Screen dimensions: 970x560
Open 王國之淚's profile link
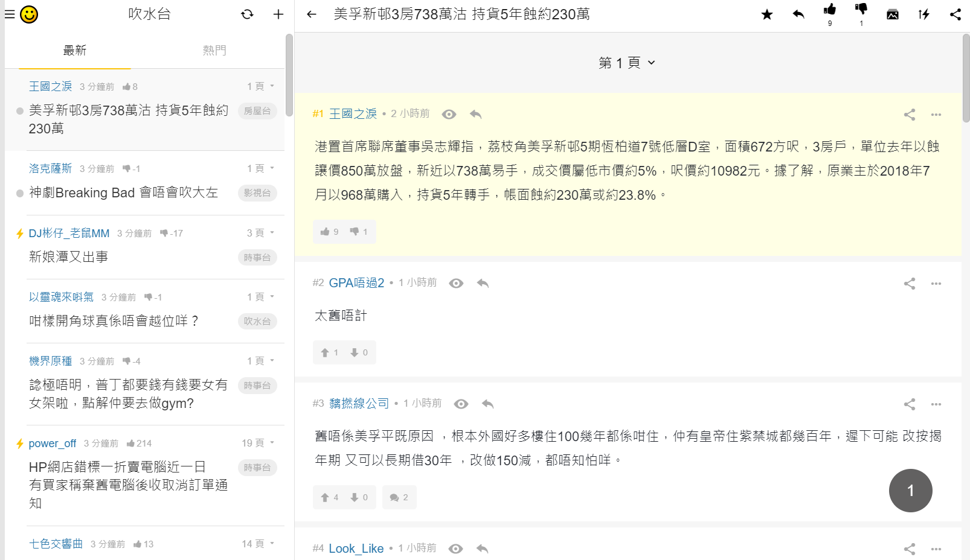pyautogui.click(x=353, y=113)
